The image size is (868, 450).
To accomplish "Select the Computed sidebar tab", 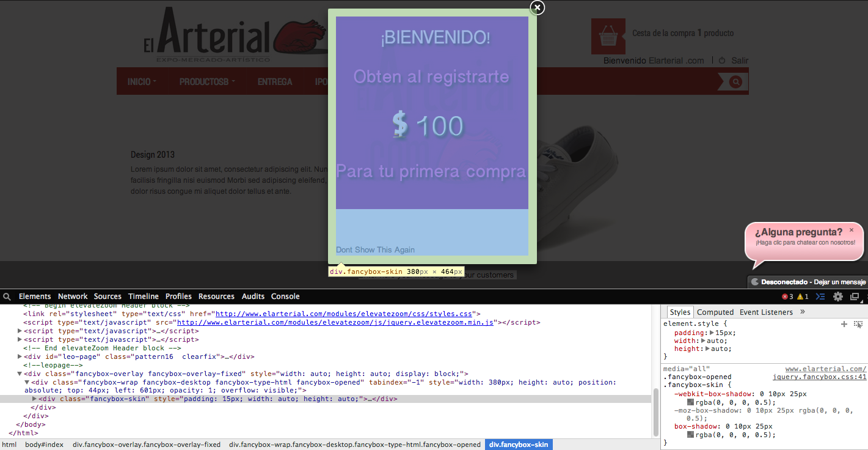I will 715,312.
